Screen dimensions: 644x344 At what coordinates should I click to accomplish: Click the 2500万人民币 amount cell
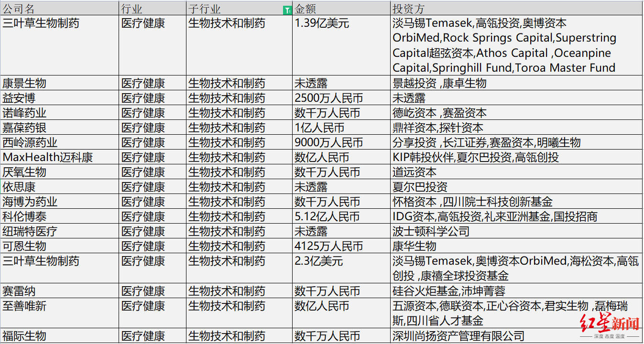click(x=341, y=98)
